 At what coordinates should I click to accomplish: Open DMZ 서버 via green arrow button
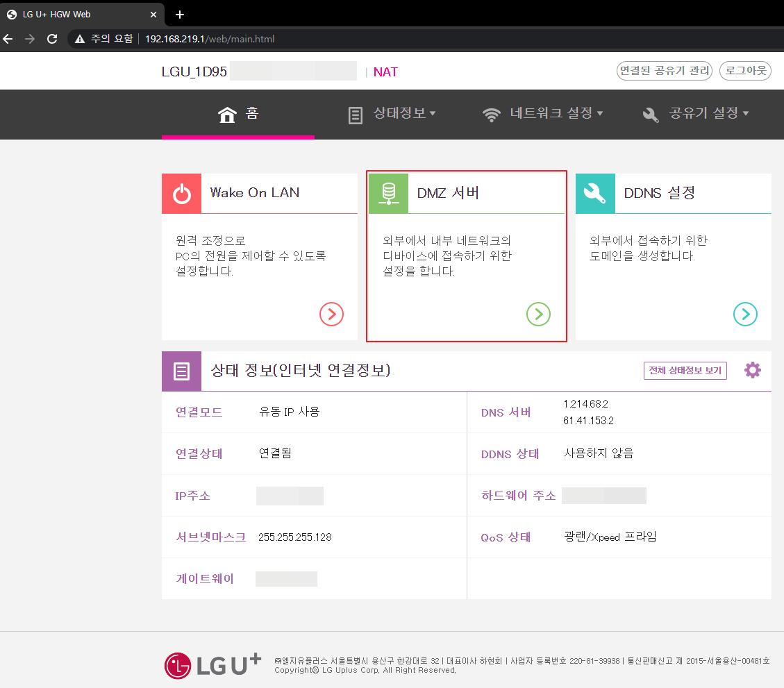(x=538, y=314)
